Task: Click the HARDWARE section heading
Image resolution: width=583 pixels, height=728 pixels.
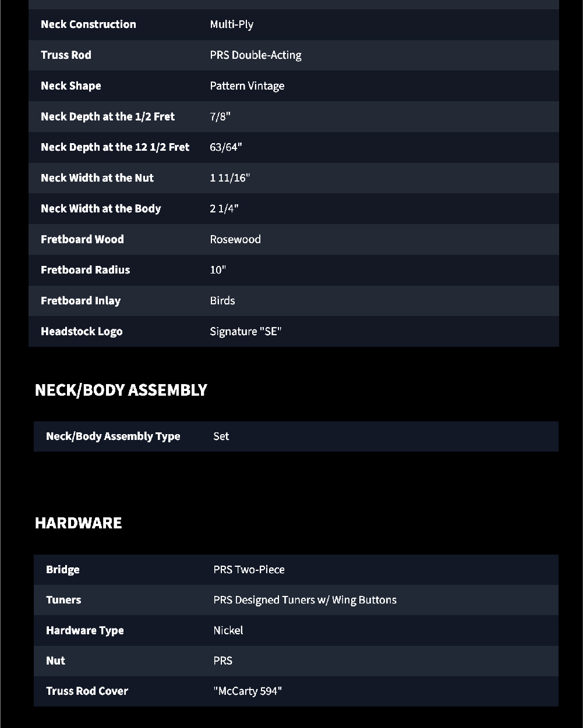Action: (78, 523)
